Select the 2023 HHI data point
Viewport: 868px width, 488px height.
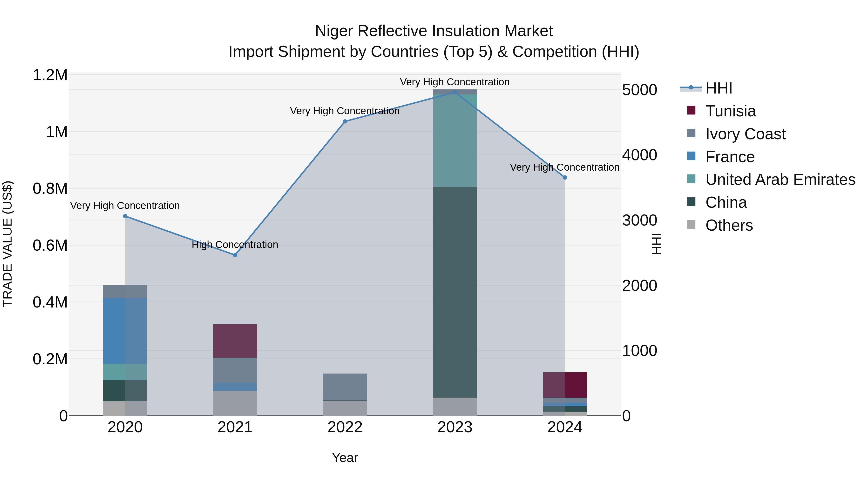tap(455, 92)
